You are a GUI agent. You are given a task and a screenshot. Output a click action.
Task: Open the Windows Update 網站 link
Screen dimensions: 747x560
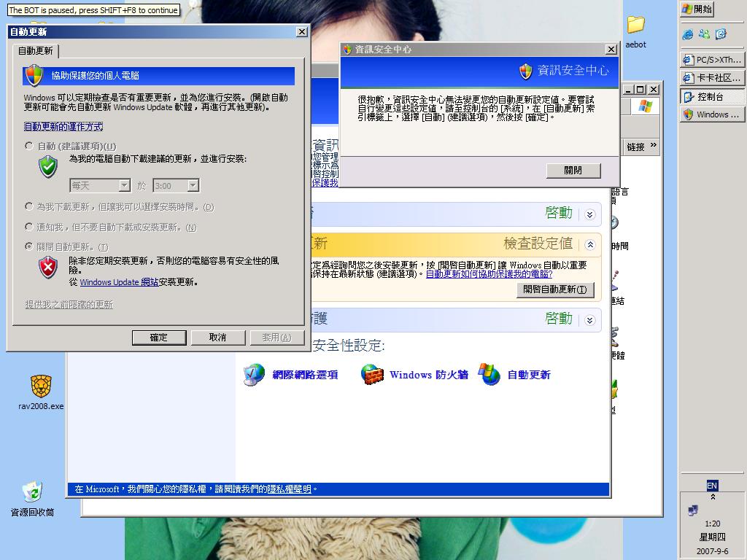(x=119, y=282)
